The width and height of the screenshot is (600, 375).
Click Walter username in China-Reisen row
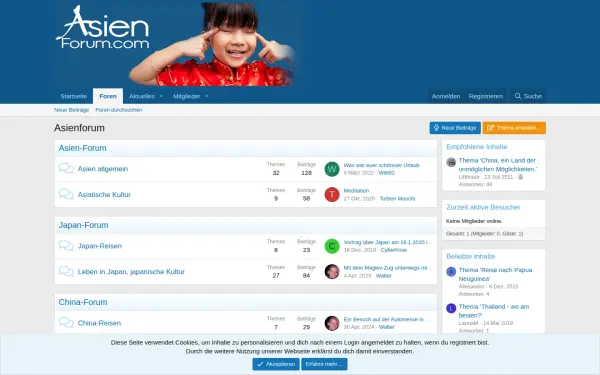coord(386,327)
